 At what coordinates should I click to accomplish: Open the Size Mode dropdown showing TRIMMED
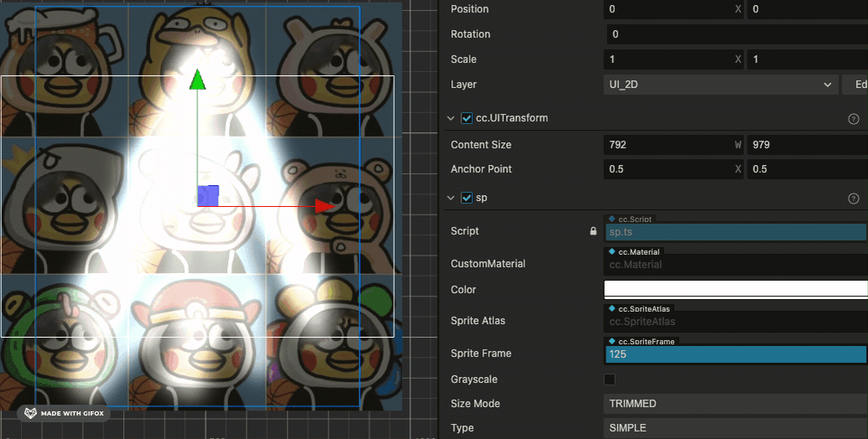coord(735,404)
